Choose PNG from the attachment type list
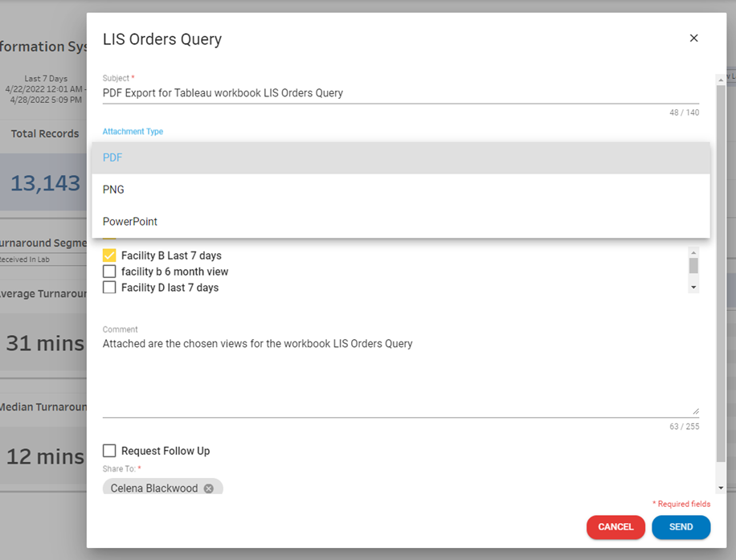The image size is (736, 560). pyautogui.click(x=113, y=190)
